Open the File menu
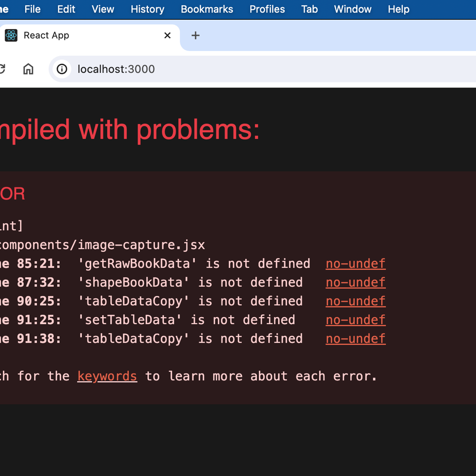 tap(32, 9)
